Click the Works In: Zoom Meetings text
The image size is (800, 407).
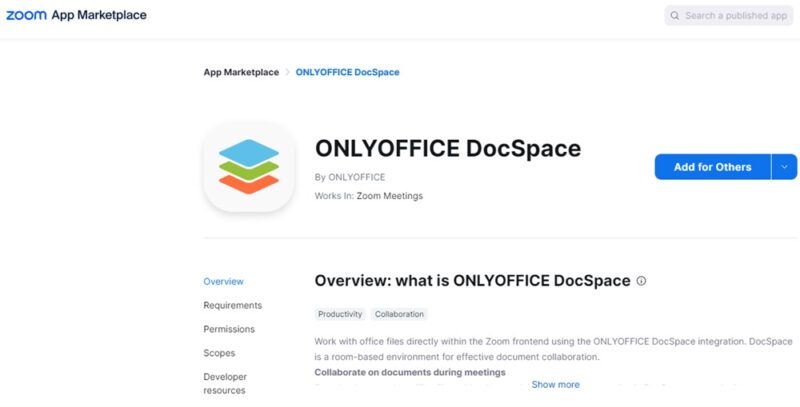[369, 196]
